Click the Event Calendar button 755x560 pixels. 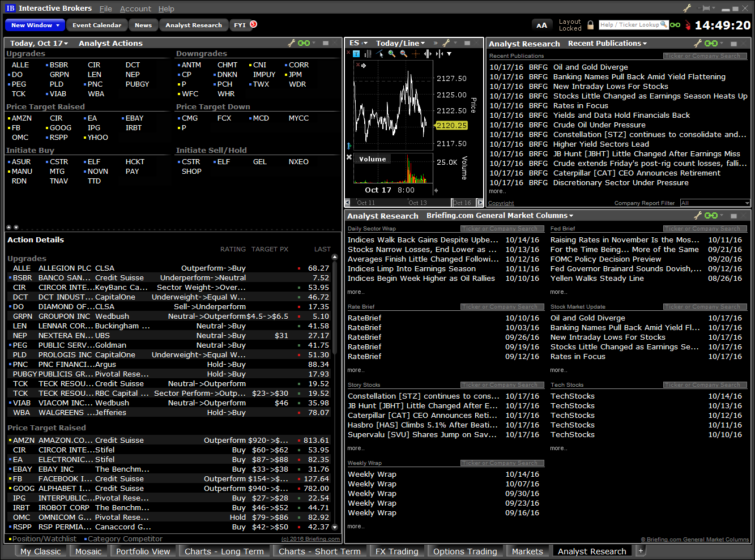[96, 25]
